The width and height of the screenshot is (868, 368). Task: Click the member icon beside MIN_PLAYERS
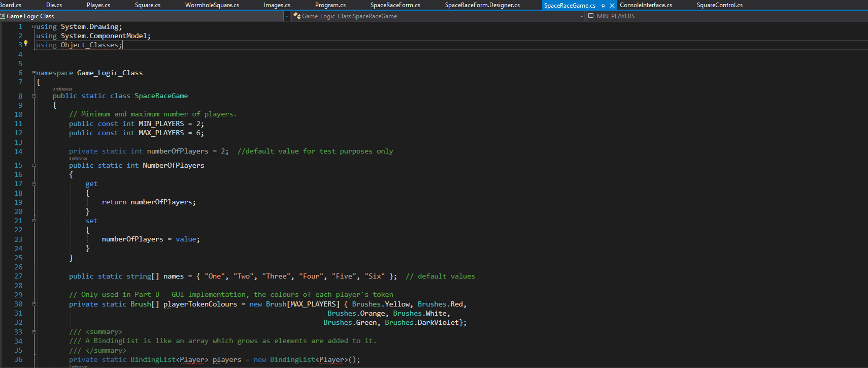tap(591, 16)
